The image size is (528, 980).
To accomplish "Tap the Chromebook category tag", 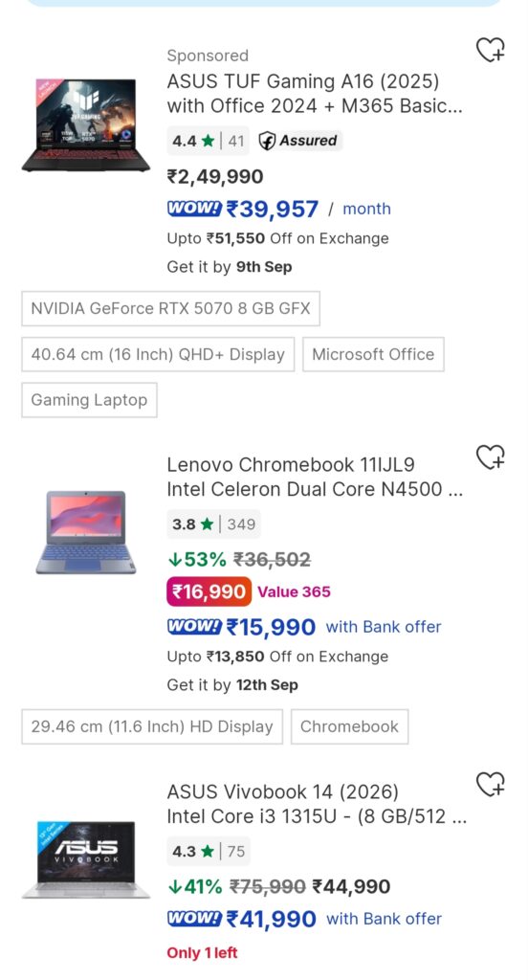I will click(349, 726).
